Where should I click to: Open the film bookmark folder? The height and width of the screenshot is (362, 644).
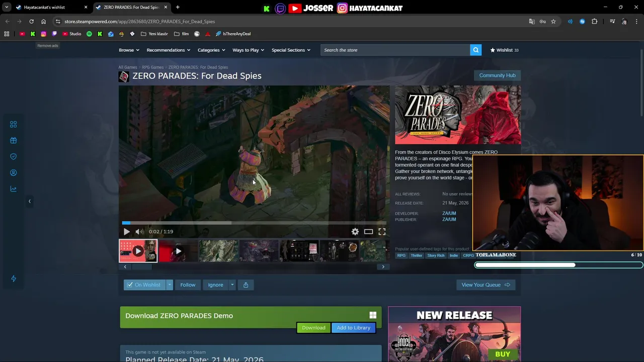tap(181, 34)
